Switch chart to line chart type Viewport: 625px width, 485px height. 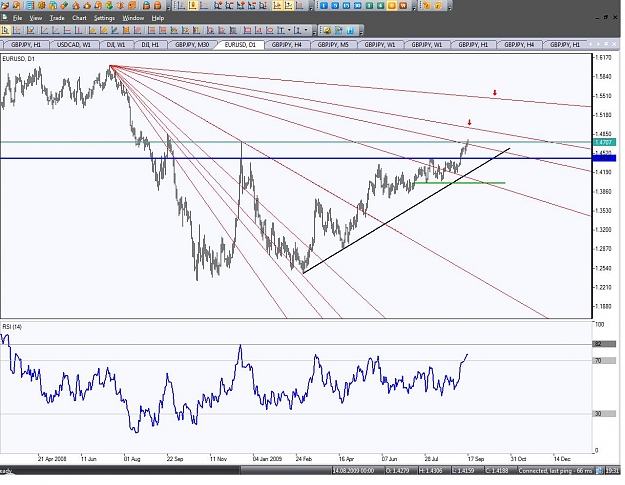tap(204, 6)
